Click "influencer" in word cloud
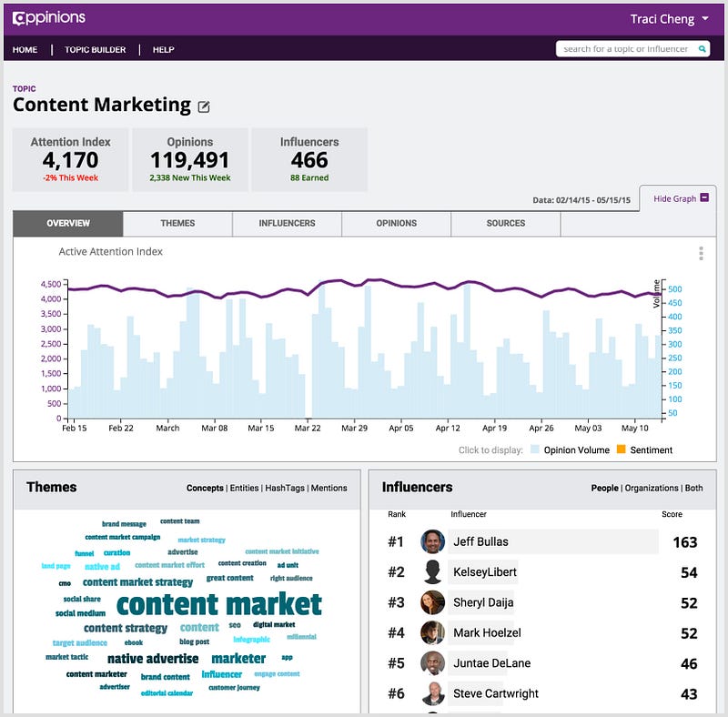Image resolution: width=728 pixels, height=717 pixels. (x=221, y=674)
